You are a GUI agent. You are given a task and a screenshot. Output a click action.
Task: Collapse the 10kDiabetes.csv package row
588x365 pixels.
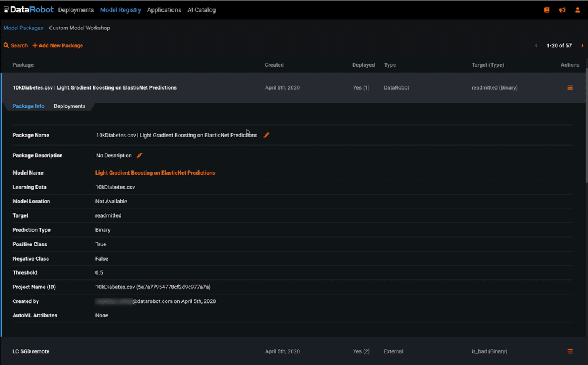(x=94, y=87)
